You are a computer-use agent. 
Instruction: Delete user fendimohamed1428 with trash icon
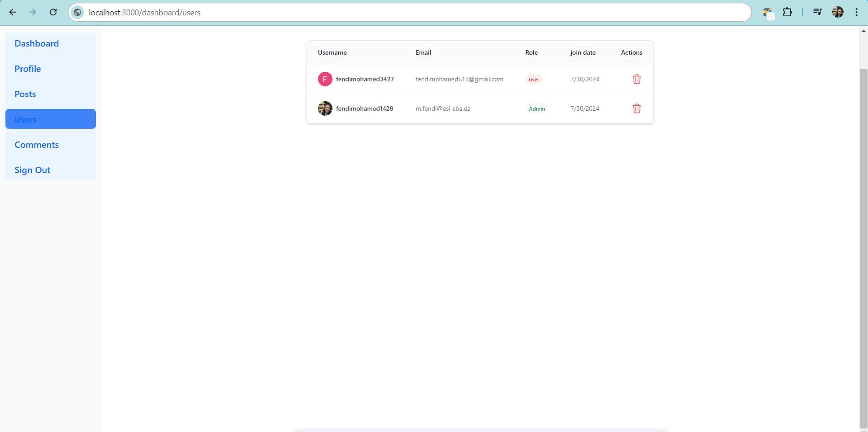point(636,108)
